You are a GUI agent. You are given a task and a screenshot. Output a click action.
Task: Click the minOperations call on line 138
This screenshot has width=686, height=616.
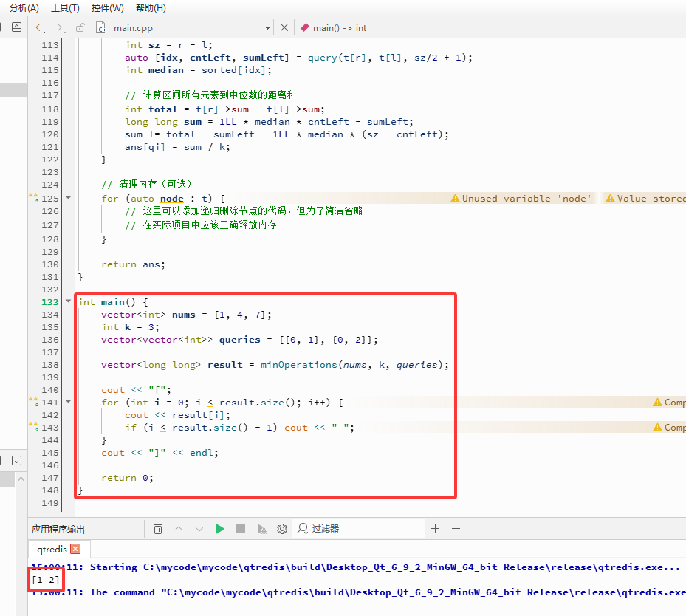click(x=298, y=364)
